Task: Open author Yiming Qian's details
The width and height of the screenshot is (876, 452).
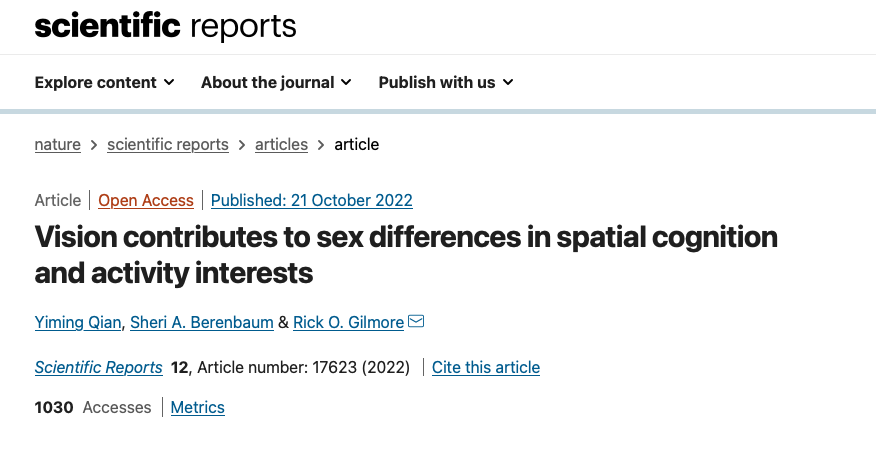Action: (x=77, y=322)
